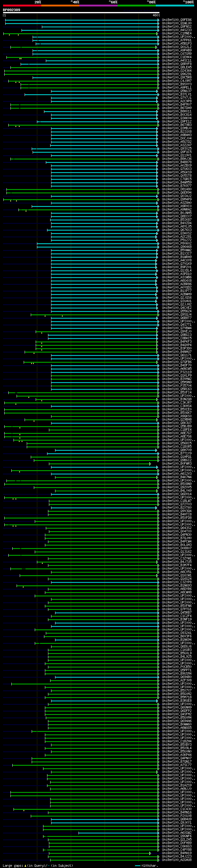Click the orange ~40% identity legend segment
The width and height of the screenshot is (197, 868).
pos(60,6)
